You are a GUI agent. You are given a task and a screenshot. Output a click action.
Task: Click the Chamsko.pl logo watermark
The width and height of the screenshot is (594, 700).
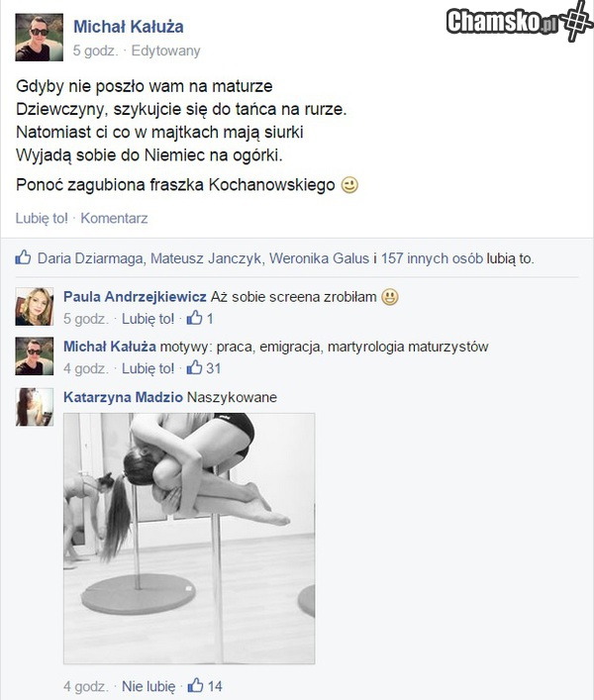click(x=520, y=21)
